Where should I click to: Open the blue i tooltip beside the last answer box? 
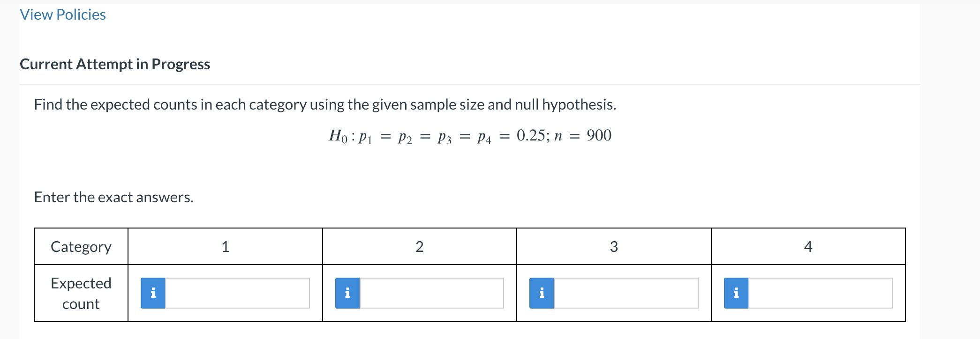coord(737,294)
